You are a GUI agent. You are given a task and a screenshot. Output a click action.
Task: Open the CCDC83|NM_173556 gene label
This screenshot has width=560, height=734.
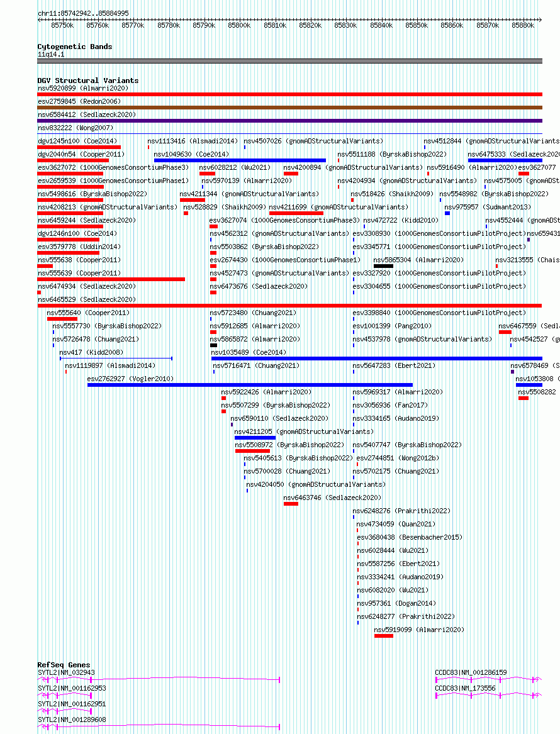coord(465,688)
